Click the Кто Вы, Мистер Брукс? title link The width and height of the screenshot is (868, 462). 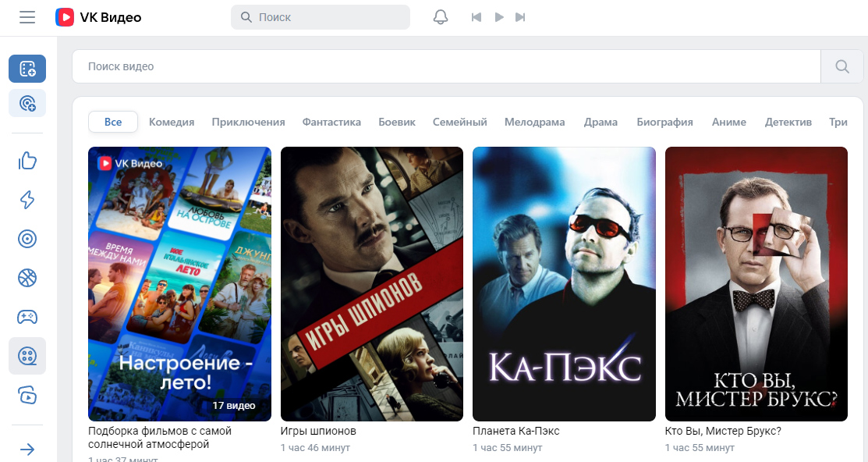(723, 431)
